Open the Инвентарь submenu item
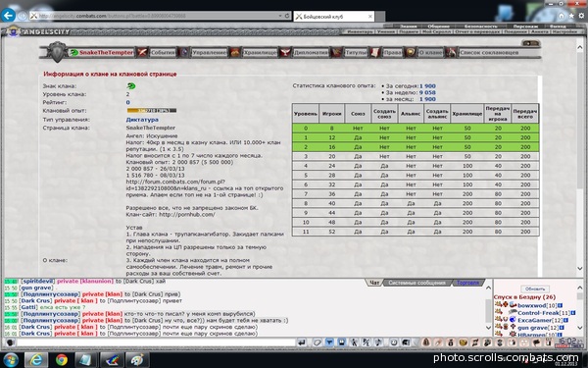The image size is (588, 368). click(360, 32)
